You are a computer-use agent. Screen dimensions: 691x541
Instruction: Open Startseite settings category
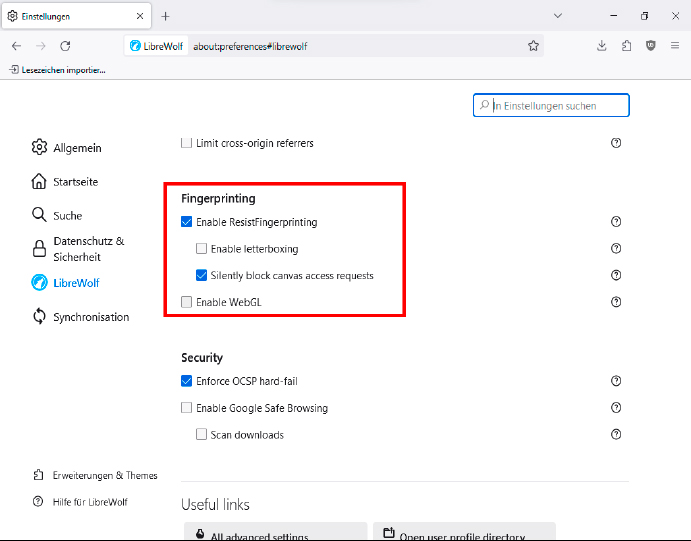click(65, 182)
